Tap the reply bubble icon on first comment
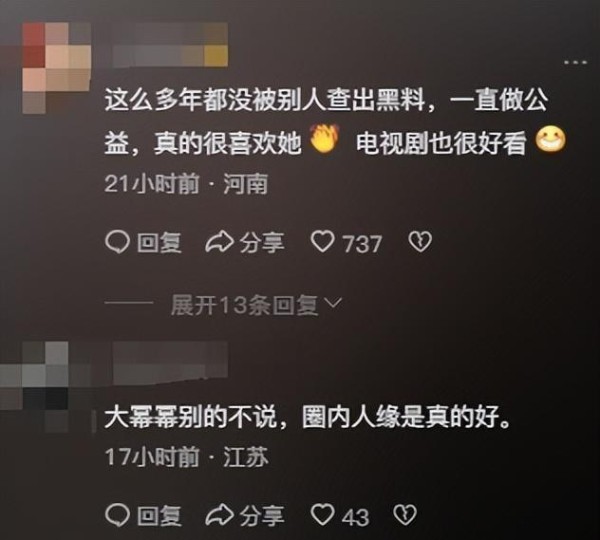 [117, 243]
